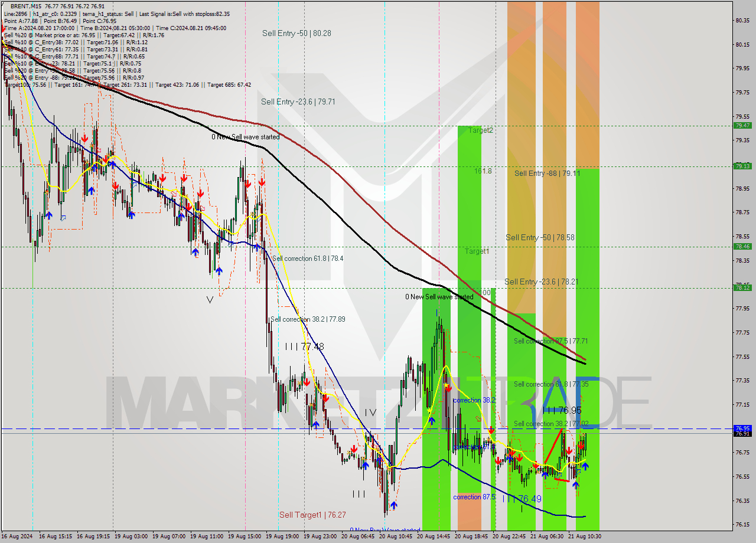Click the 'Sell correction 61.8 | 77.35' label
Screen dimensions: 756x543
click(x=550, y=384)
